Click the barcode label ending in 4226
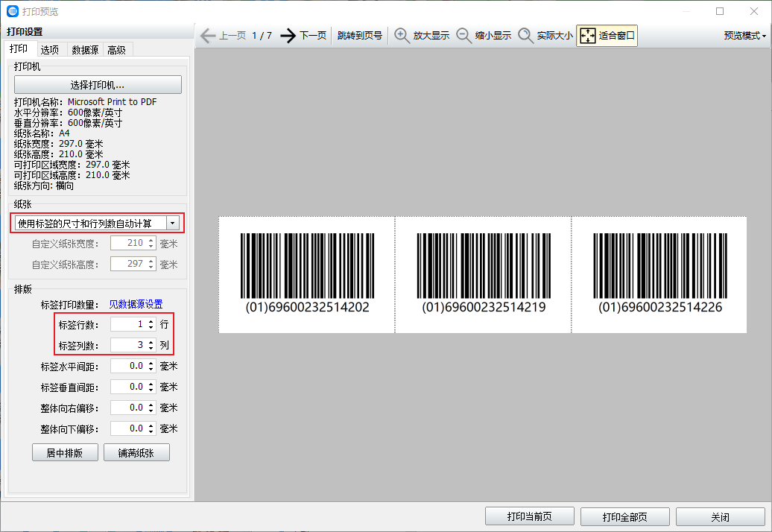Screen dimensions: 772x532 [x=659, y=275]
